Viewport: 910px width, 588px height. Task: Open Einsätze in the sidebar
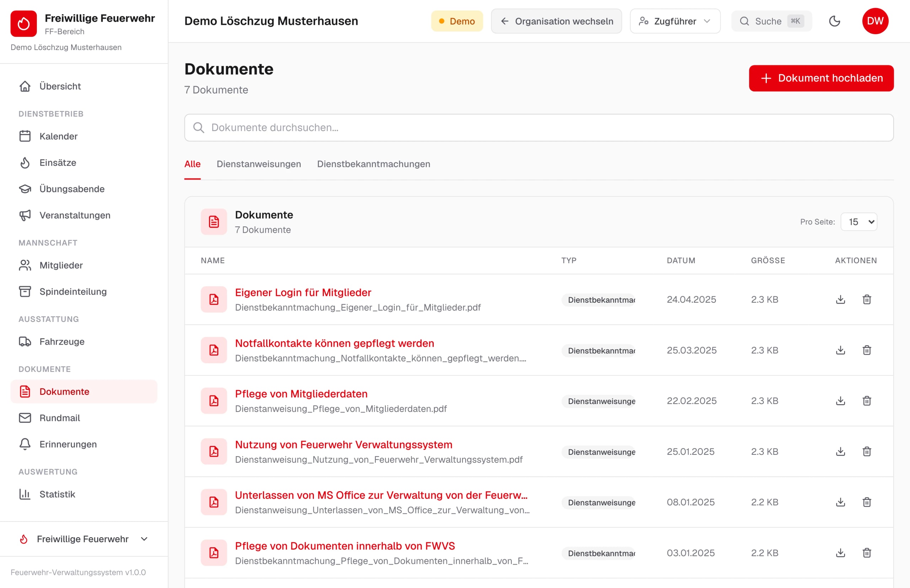click(x=84, y=163)
